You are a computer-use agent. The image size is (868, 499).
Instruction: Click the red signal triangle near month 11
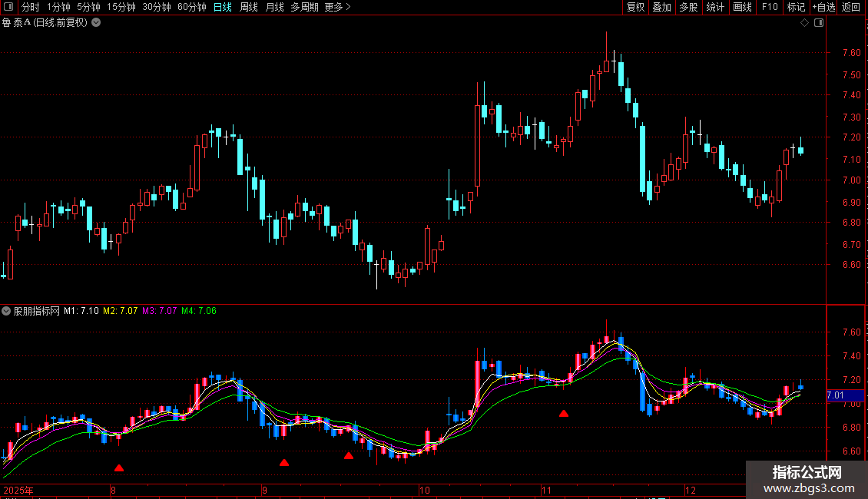point(564,413)
